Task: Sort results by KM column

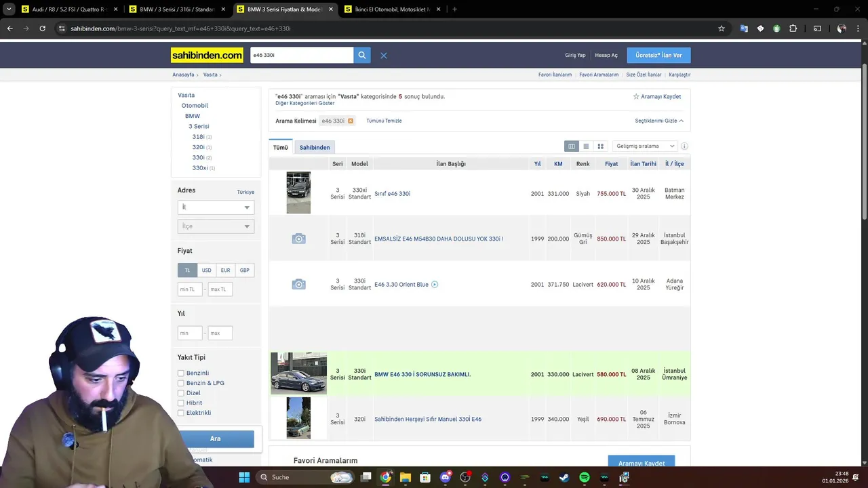Action: (x=558, y=164)
